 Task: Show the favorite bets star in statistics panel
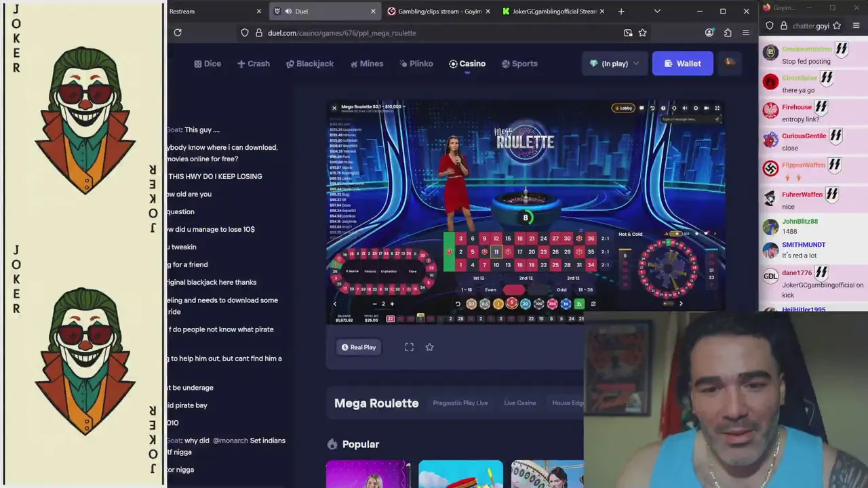coord(696,234)
